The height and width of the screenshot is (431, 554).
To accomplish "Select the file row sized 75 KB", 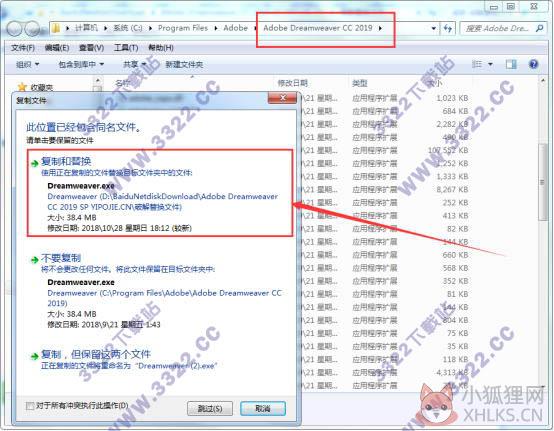I will [x=386, y=333].
